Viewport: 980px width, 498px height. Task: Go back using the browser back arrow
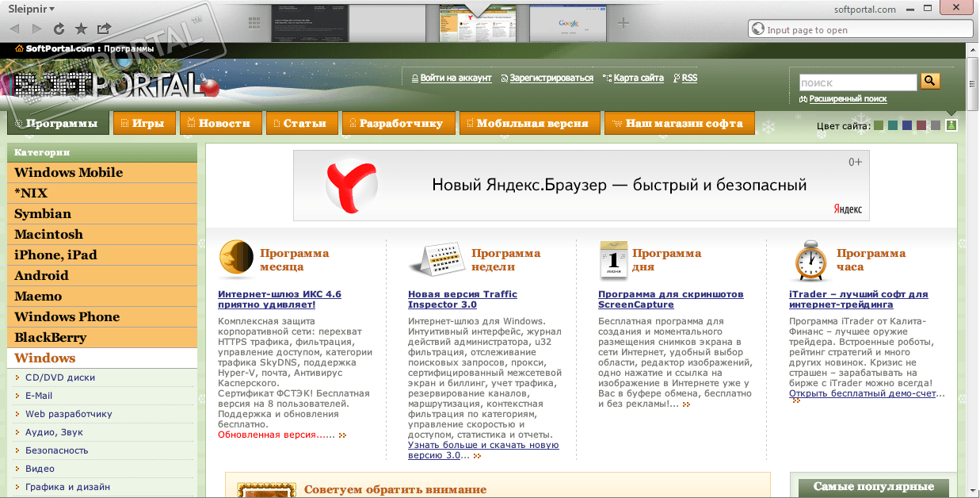tap(14, 29)
